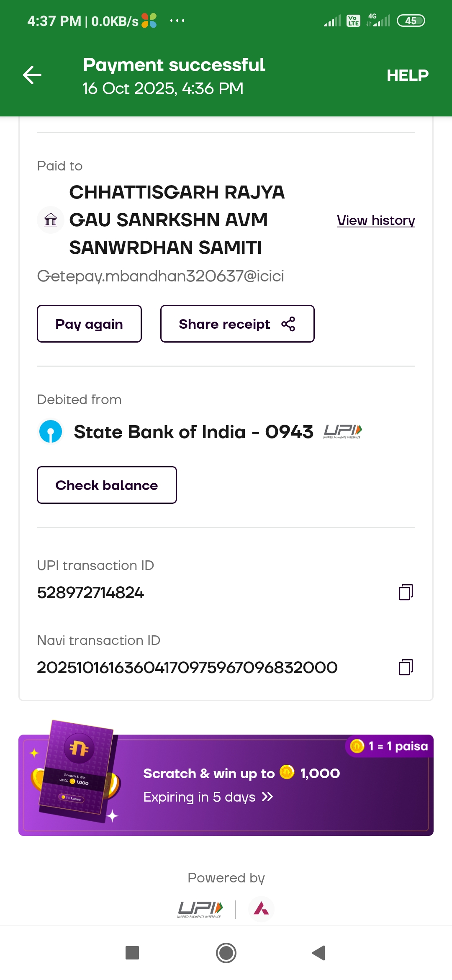Tap the UPI logo under Powered by

(200, 909)
